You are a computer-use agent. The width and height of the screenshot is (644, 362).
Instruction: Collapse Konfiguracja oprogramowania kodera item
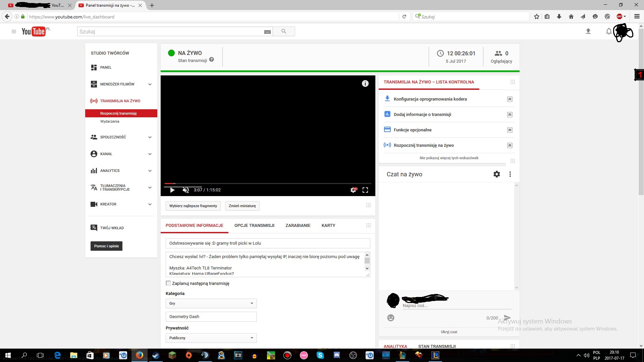(509, 99)
